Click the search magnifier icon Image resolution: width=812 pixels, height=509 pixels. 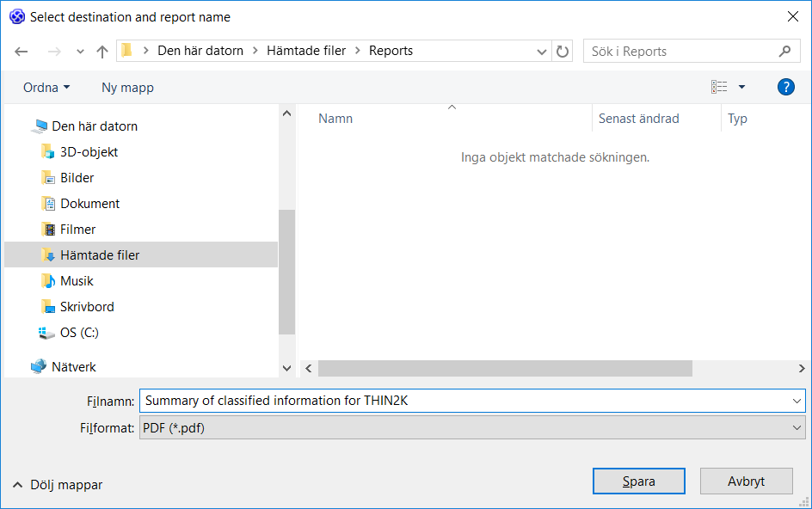point(784,52)
